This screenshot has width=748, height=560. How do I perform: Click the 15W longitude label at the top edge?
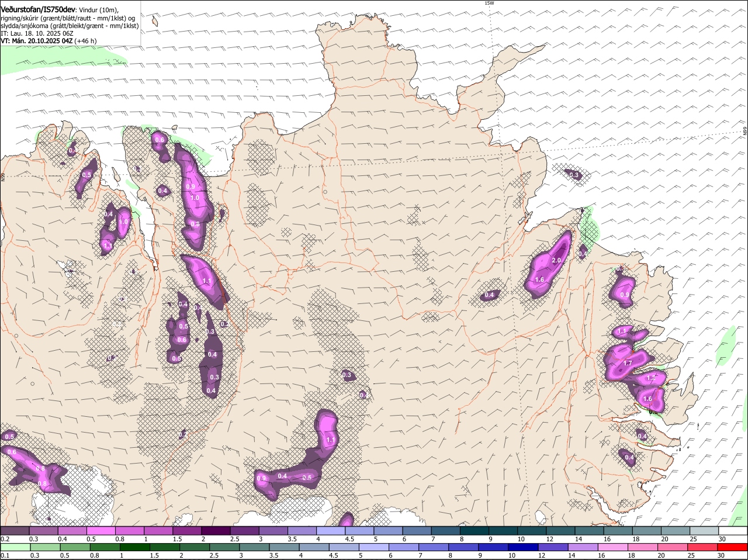(x=489, y=3)
